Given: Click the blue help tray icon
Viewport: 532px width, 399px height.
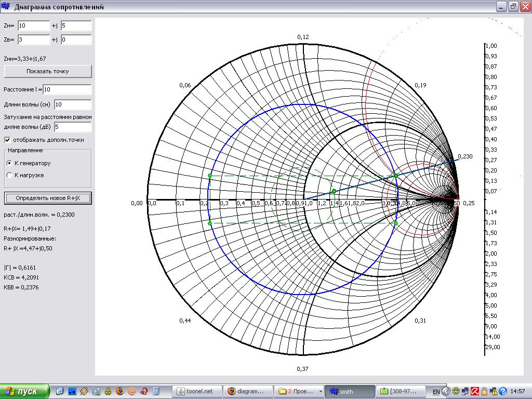Looking at the screenshot, I should point(503,391).
